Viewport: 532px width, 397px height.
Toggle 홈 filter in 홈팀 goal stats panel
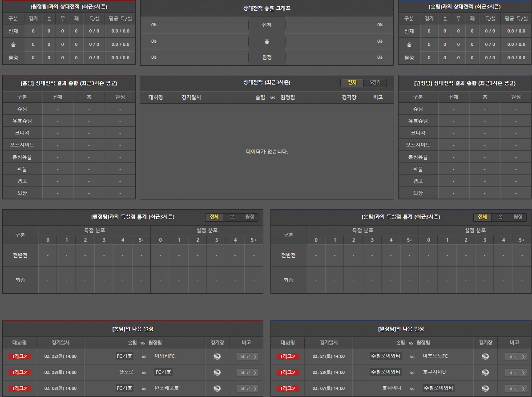[500, 217]
